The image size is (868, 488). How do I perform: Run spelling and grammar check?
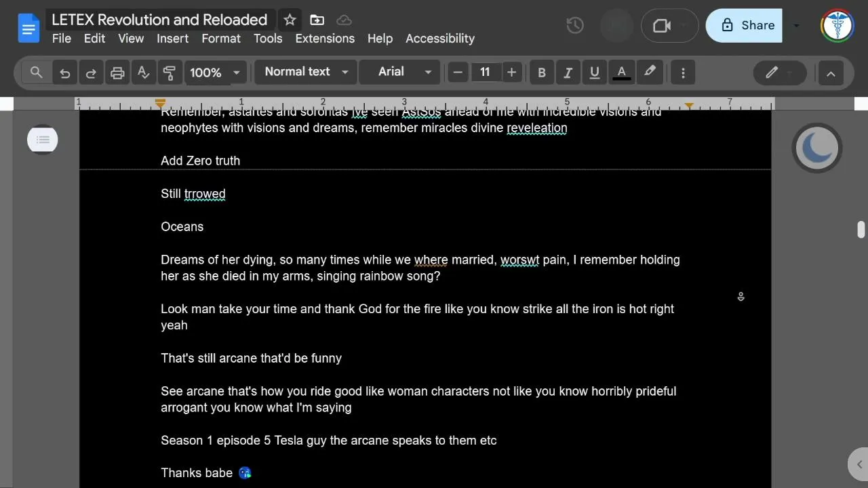click(x=143, y=73)
